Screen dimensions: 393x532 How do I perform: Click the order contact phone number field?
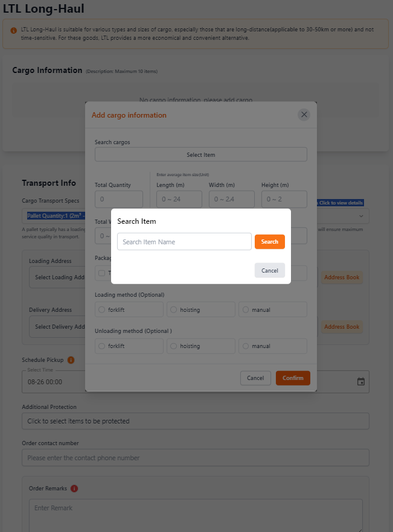[195, 458]
